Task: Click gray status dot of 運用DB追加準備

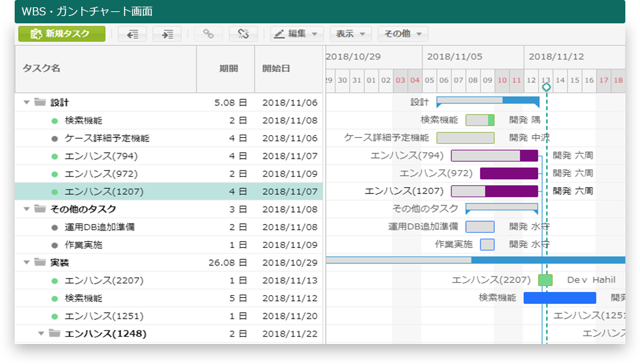Action: 54,227
